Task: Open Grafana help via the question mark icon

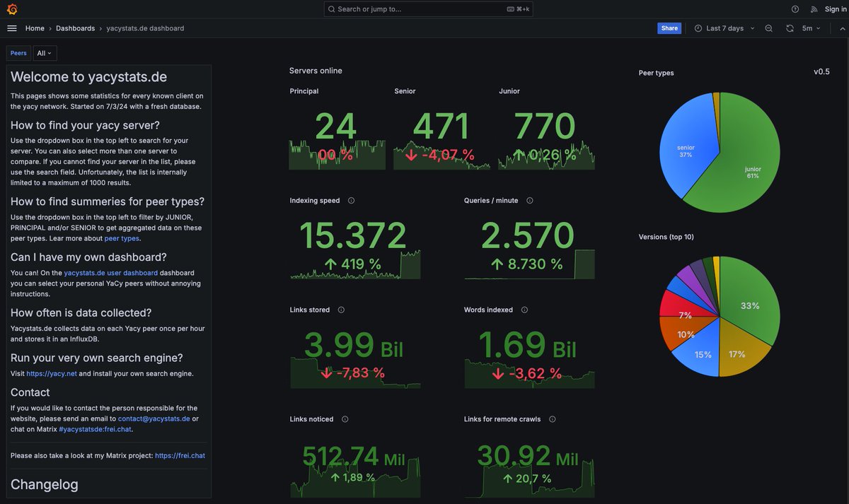Action: (795, 8)
